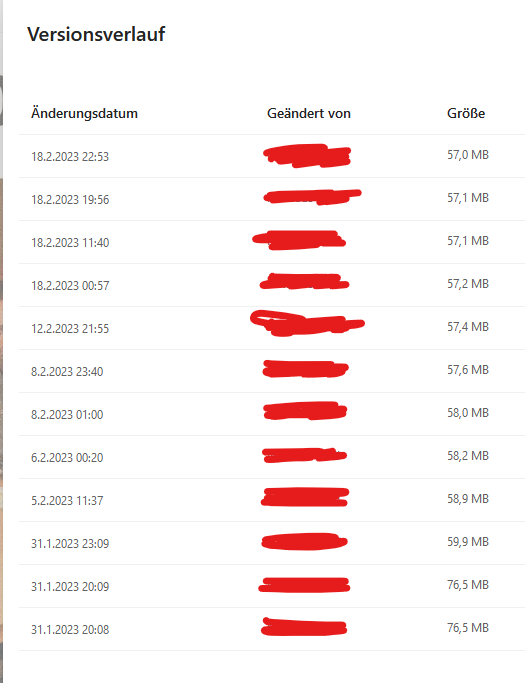Click the Geändert von column header
This screenshot has height=683, width=525.
309,114
